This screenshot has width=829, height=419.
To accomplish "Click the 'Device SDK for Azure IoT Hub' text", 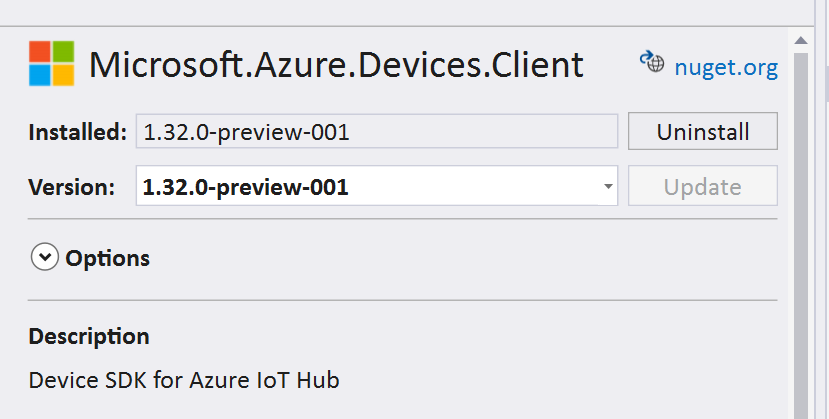I will tap(184, 380).
